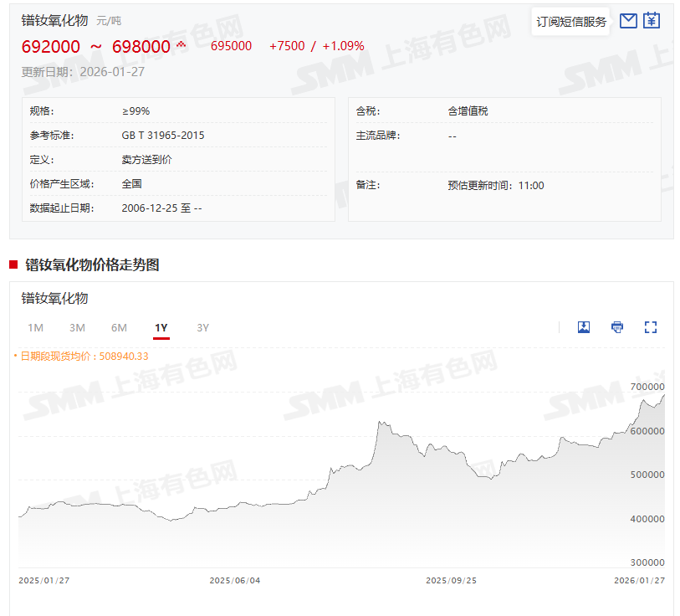Switch chart range to 3M
Viewport: 680px width, 616px height.
(77, 327)
